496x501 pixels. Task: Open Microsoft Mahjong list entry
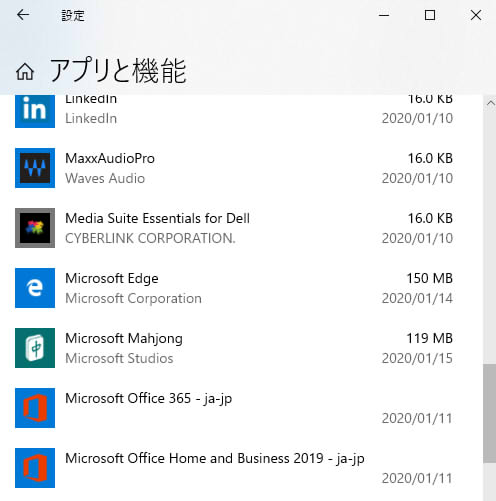[241, 348]
